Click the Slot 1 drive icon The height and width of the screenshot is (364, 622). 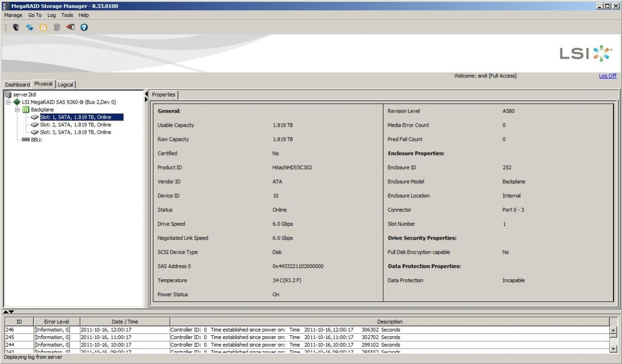coord(35,117)
